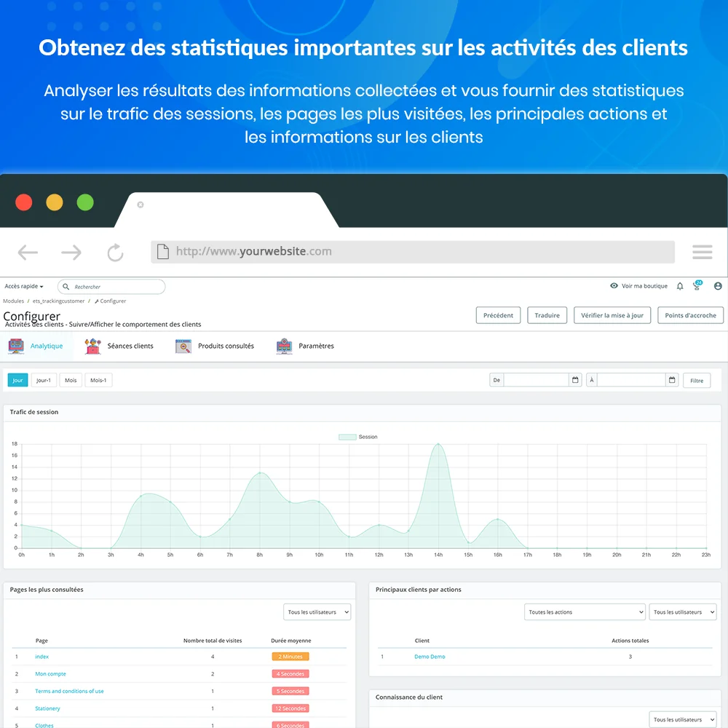The image size is (728, 728).
Task: Select the Jour-1 period filter
Action: 44,380
